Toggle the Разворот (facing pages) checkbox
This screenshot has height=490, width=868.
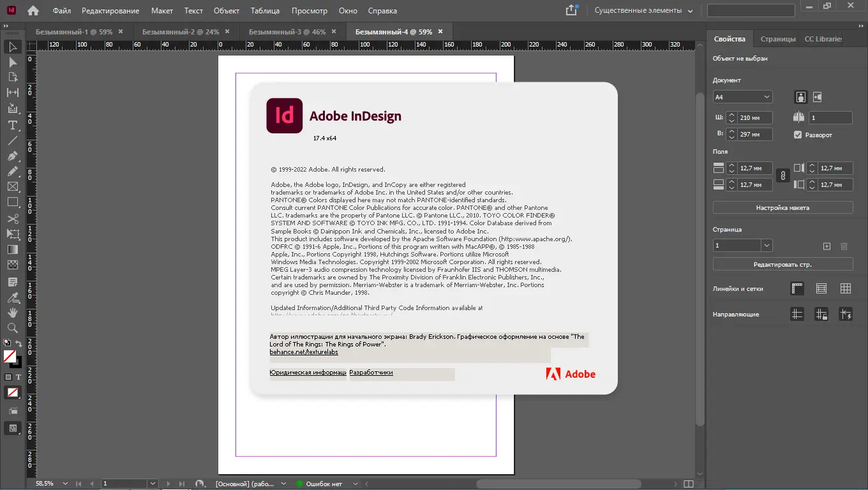[x=797, y=135]
